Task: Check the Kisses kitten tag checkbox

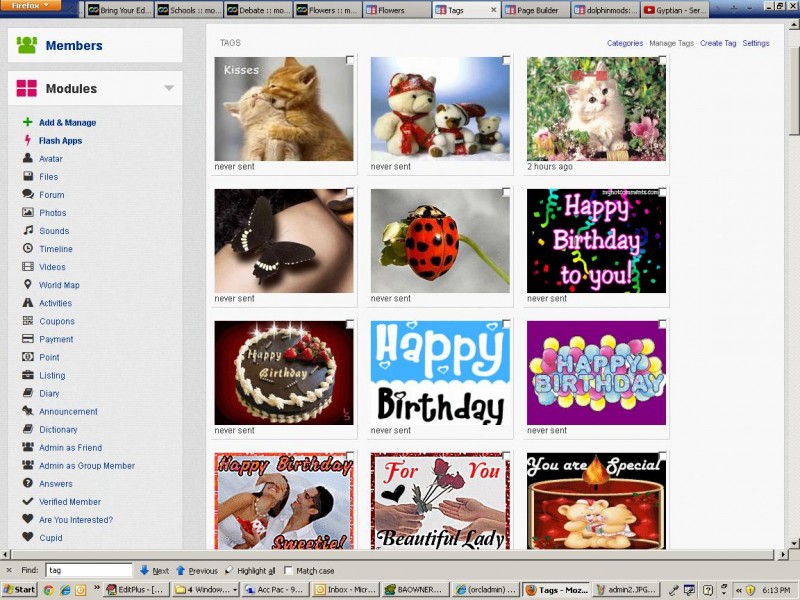Action: [x=350, y=61]
